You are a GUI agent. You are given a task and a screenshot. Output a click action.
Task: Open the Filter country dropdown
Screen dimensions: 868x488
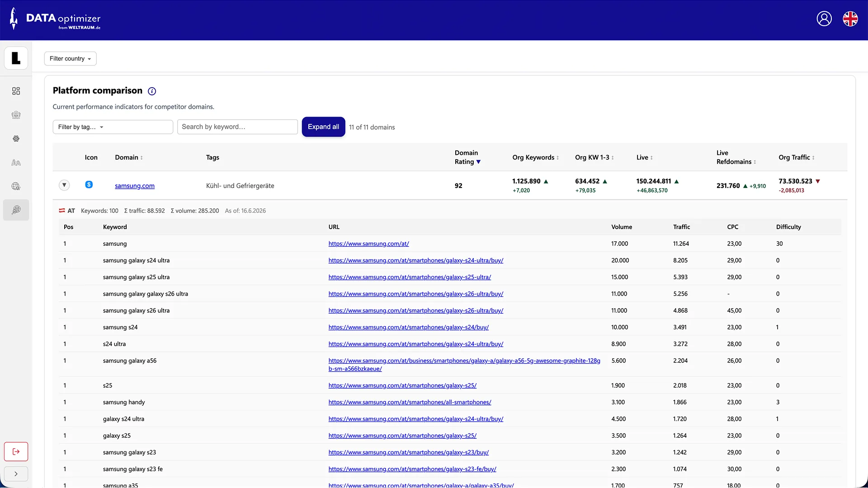pos(70,59)
